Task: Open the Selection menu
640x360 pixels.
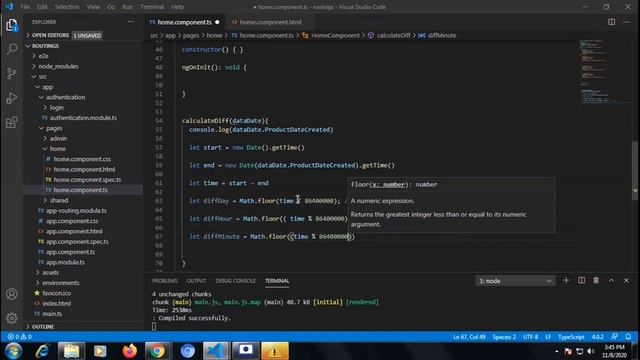Action: [x=67, y=7]
